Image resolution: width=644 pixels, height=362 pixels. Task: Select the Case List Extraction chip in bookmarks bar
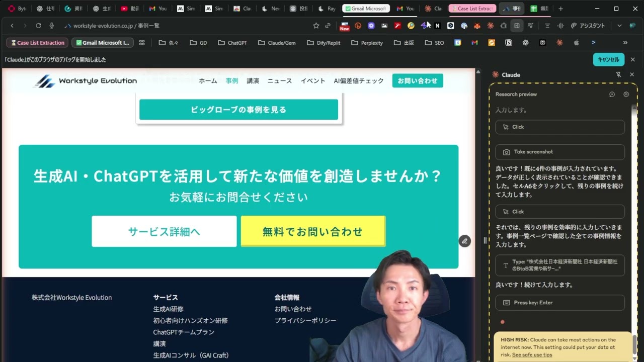tap(37, 43)
